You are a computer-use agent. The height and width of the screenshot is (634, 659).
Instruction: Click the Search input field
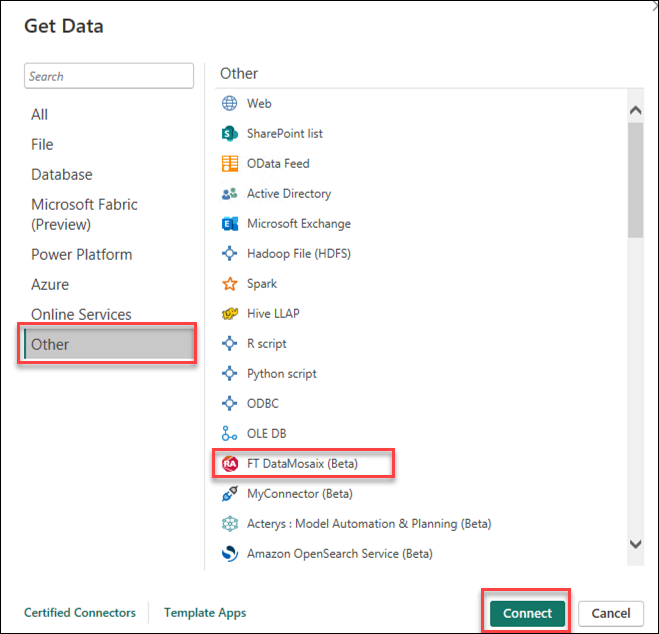point(109,76)
